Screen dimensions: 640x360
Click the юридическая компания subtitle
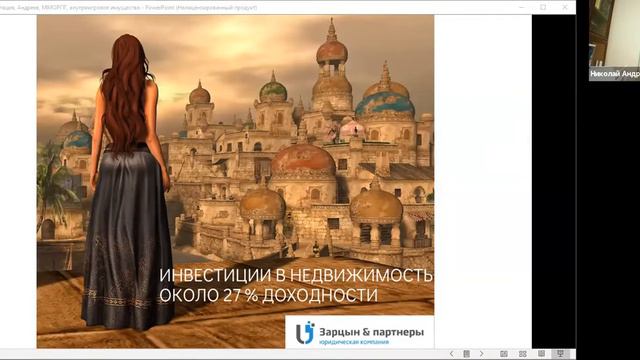tap(354, 342)
